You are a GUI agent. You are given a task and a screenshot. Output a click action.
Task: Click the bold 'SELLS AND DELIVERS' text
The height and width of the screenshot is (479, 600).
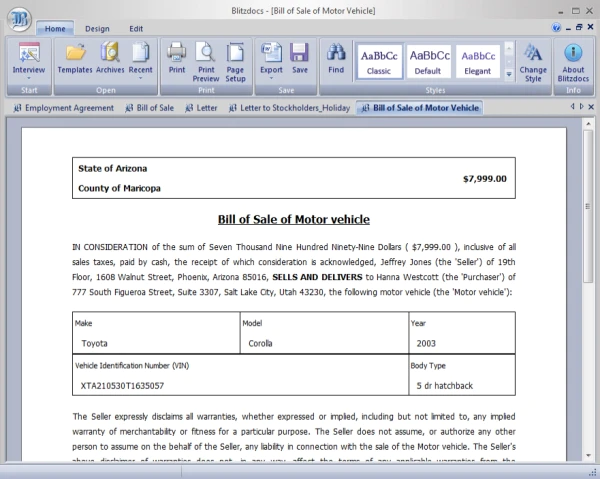[317, 277]
